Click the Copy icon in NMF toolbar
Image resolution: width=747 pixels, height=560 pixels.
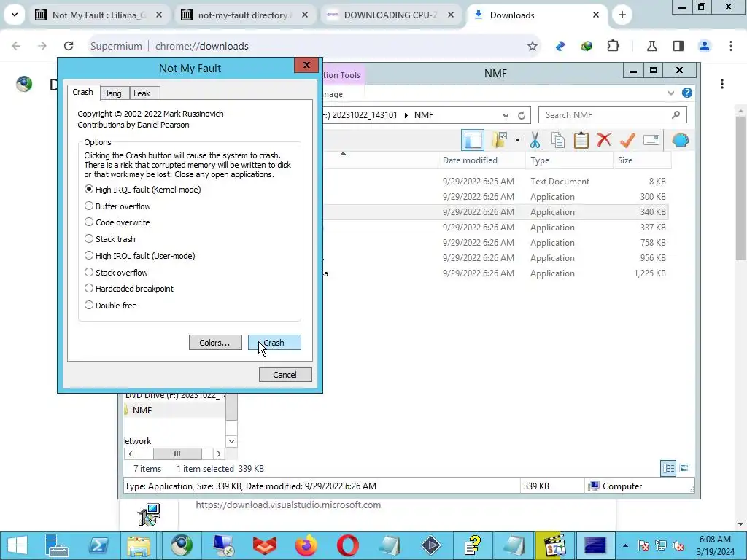[x=558, y=141]
